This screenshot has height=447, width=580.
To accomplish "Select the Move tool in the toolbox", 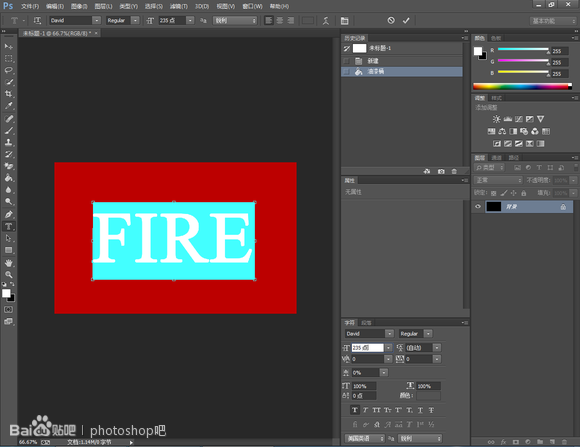I will [x=9, y=47].
